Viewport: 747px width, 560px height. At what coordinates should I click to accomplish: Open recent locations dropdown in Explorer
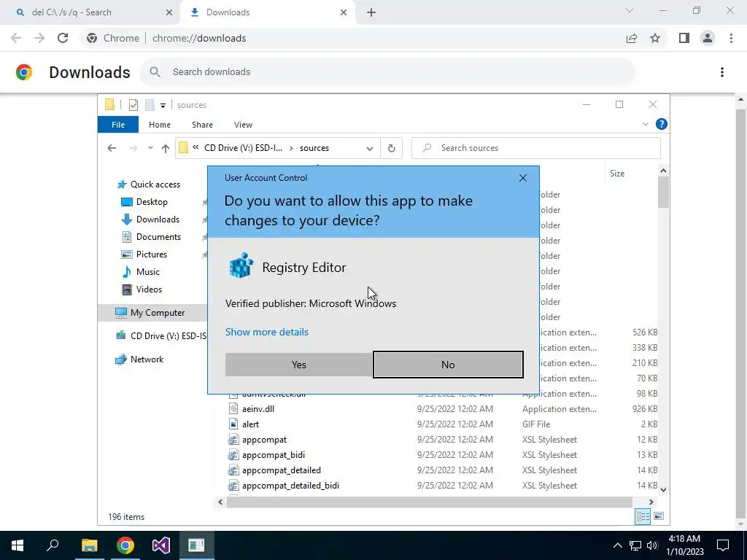coord(150,148)
